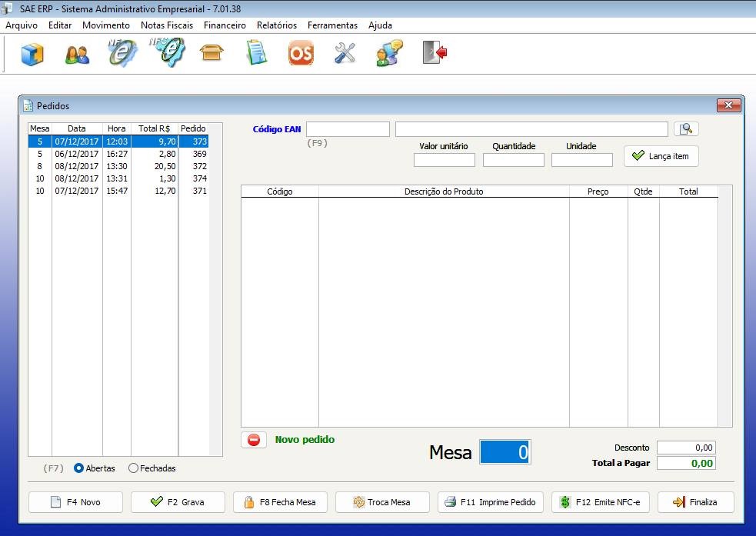The image size is (756, 536).
Task: Open the wrench and screwdriver tools icon
Action: tap(345, 53)
